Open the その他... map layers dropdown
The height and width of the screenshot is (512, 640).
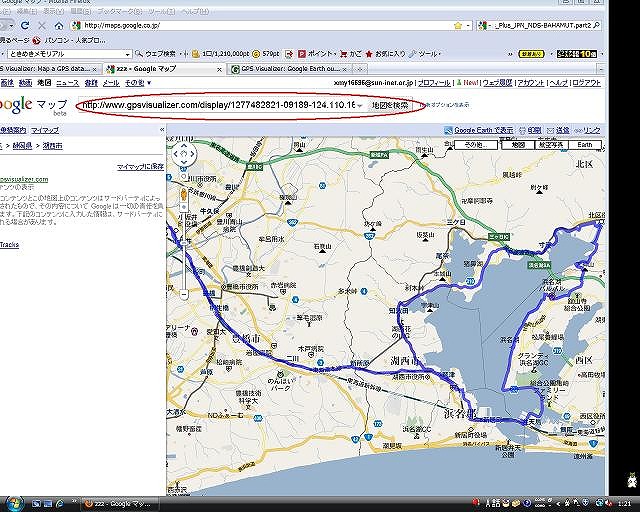[x=476, y=145]
